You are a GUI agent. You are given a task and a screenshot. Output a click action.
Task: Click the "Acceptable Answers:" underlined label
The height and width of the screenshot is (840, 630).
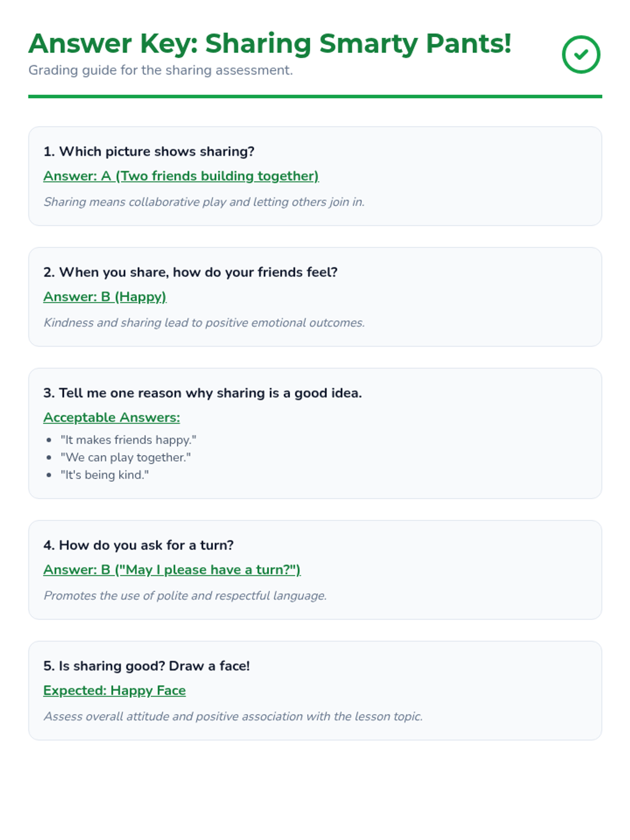click(x=111, y=417)
